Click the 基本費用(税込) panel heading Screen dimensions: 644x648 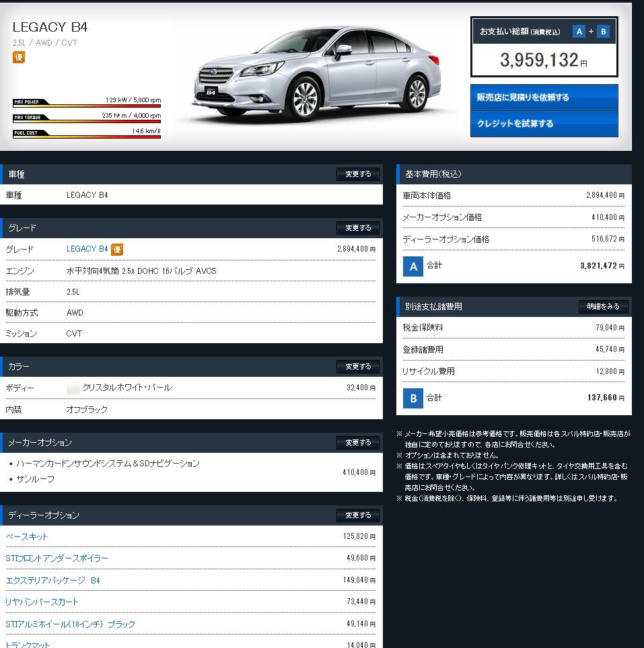point(433,174)
